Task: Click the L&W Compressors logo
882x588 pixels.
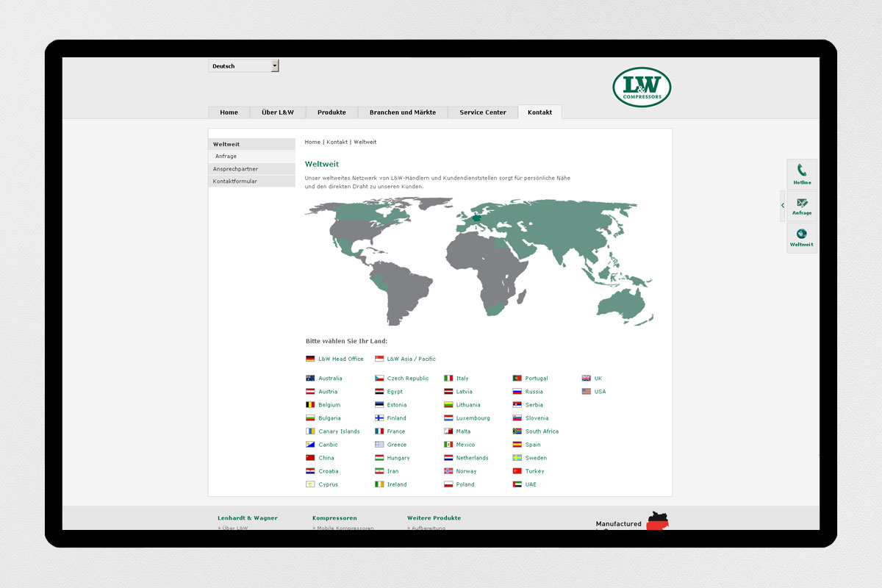Action: [x=642, y=87]
